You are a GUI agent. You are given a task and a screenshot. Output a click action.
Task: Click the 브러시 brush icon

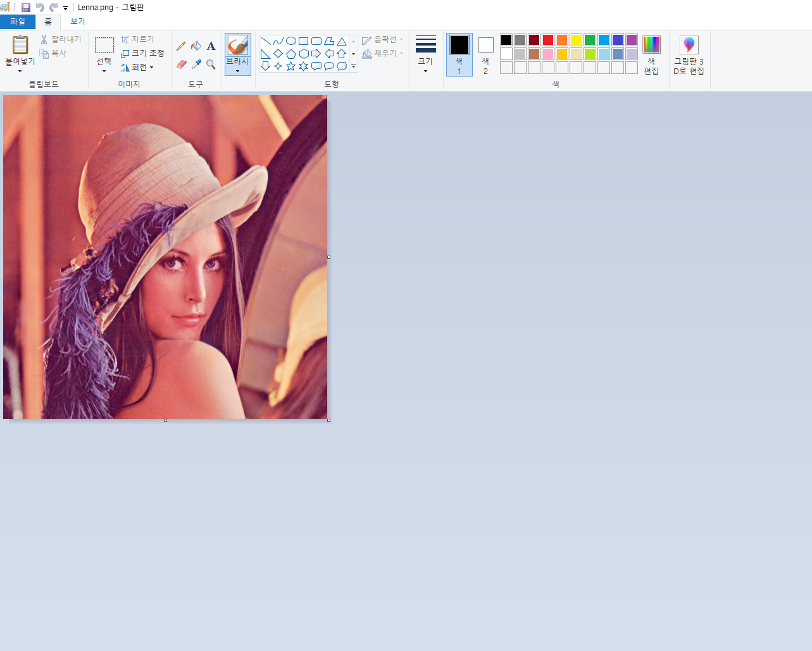pyautogui.click(x=238, y=45)
